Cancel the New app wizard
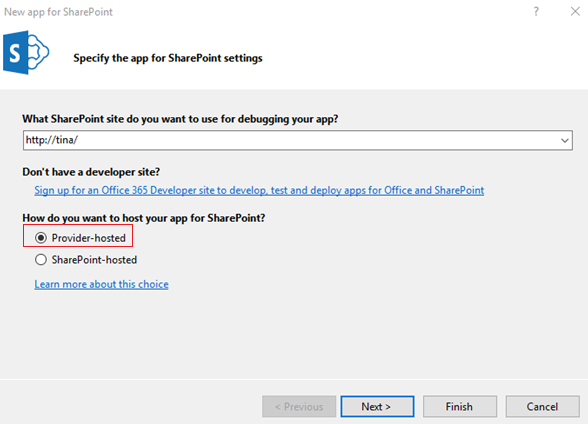Image resolution: width=588 pixels, height=424 pixels. click(542, 406)
